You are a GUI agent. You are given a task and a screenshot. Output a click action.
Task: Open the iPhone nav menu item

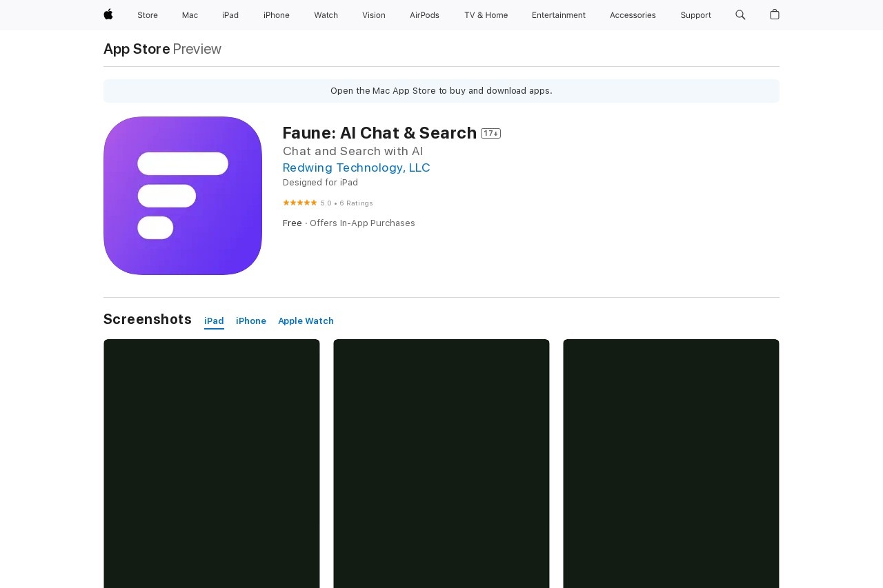(277, 15)
